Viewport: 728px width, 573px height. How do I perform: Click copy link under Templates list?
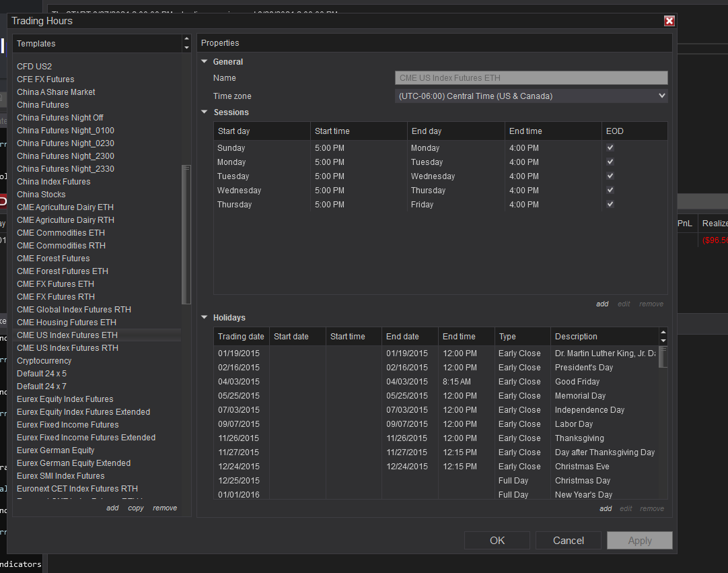click(x=136, y=508)
